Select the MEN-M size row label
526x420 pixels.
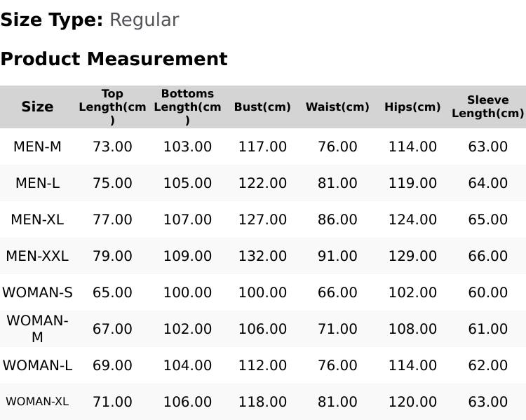click(x=37, y=147)
